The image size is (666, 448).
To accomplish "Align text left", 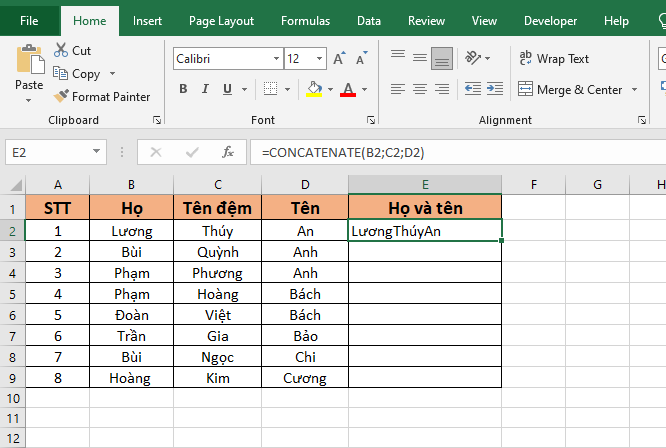I will [398, 89].
